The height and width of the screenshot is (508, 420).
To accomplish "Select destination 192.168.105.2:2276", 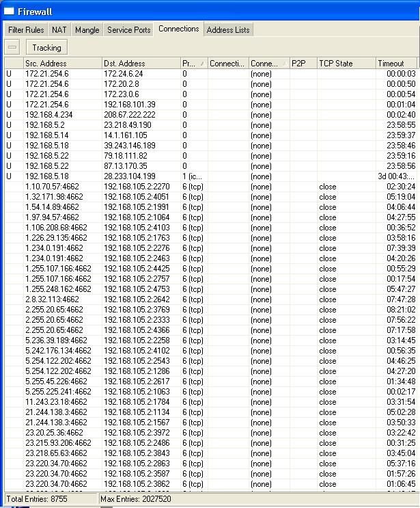I will pos(137,248).
